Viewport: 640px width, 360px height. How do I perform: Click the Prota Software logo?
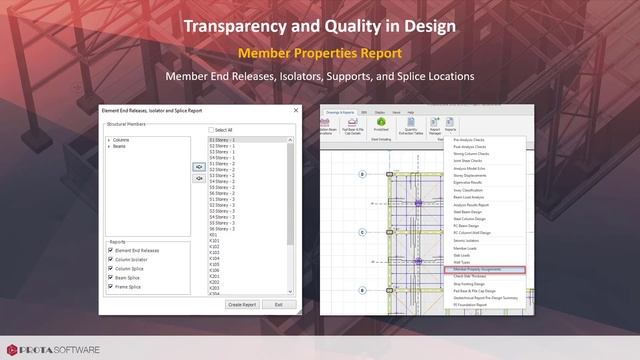pos(53,350)
